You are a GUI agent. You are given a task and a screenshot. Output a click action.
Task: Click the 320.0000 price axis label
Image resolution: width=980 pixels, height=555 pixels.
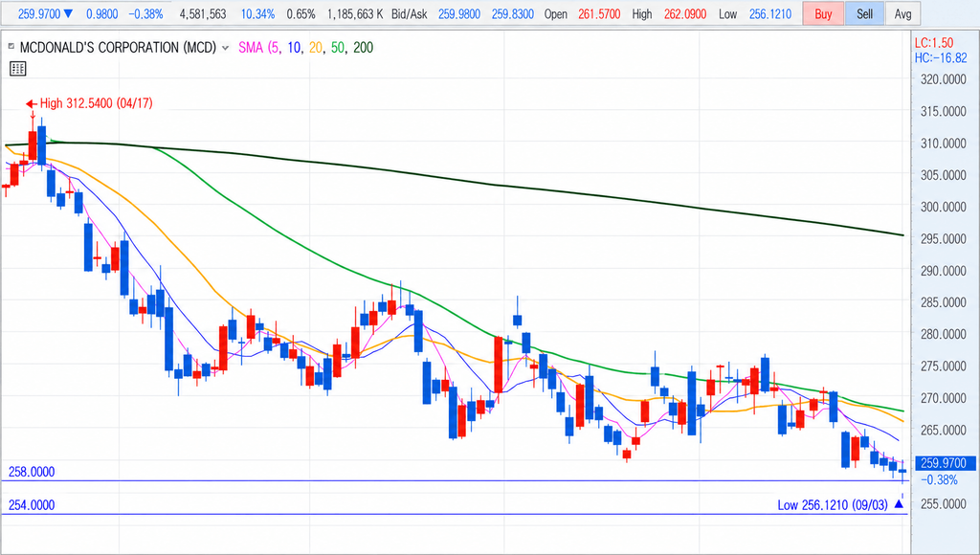tap(943, 79)
